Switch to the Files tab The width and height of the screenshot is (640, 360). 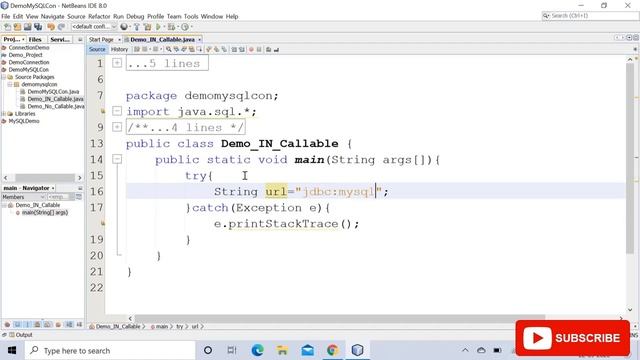click(x=35, y=40)
